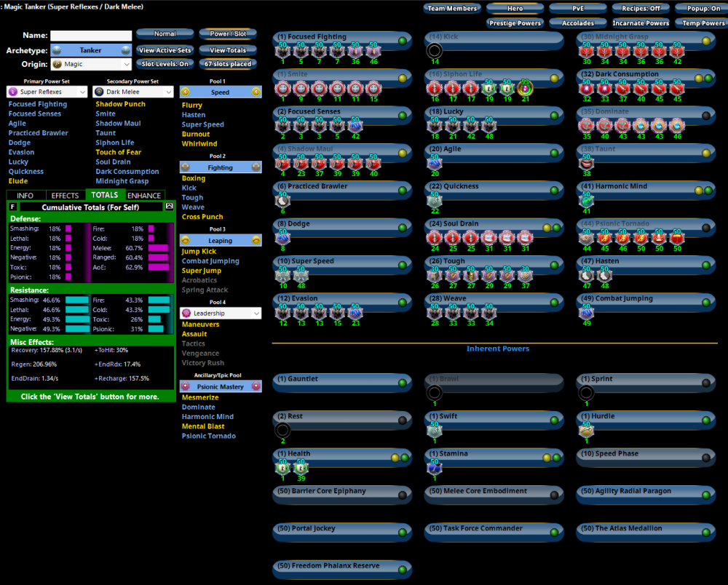Viewport: 728px width, 585px height.
Task: Click the empty slot under Rest power
Action: tap(282, 430)
